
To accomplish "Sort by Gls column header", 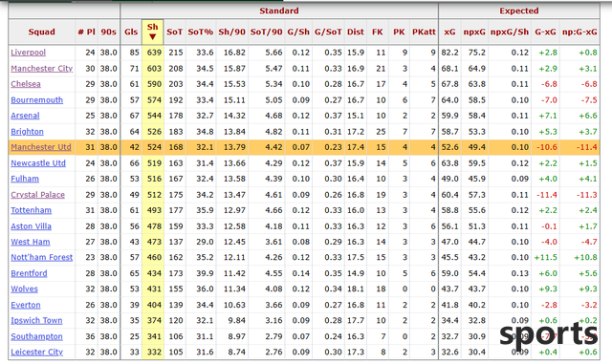I will (x=131, y=32).
